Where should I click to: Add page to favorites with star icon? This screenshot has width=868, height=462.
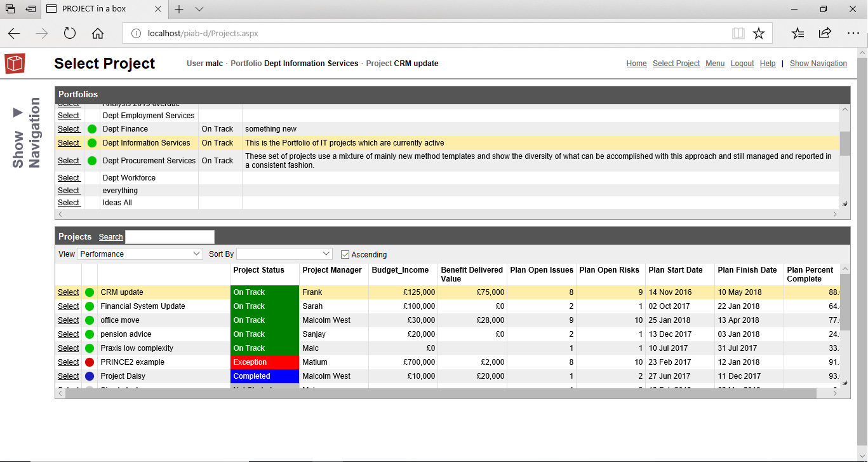coord(758,34)
